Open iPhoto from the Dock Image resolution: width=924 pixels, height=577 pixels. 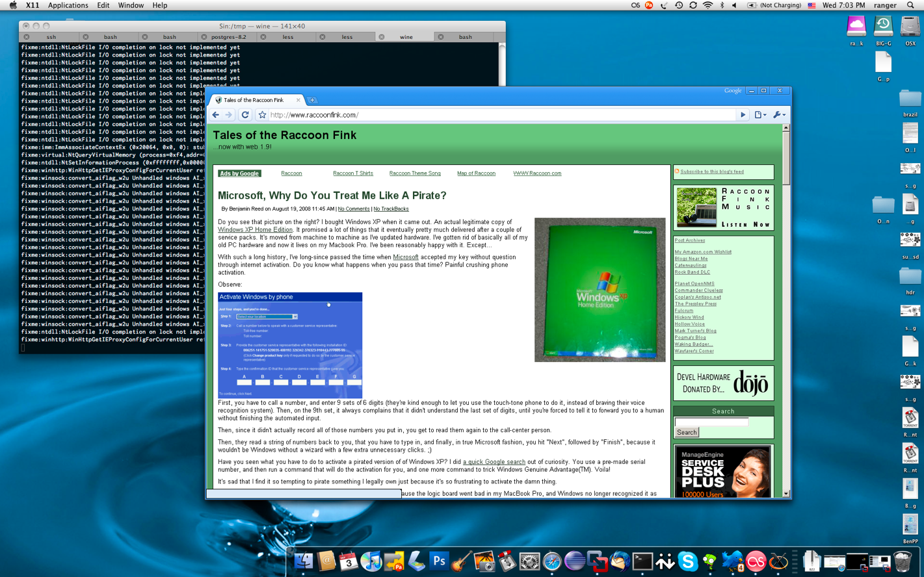[484, 561]
